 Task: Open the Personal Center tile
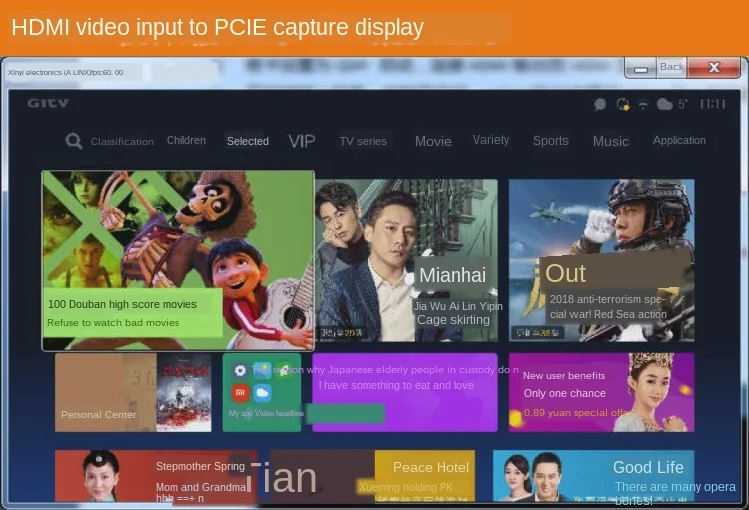(x=106, y=393)
